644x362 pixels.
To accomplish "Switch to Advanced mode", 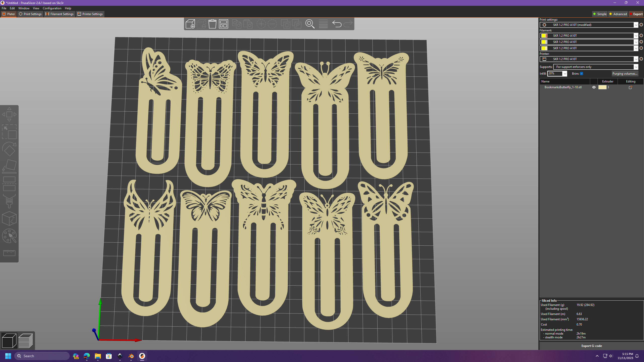I will pos(618,14).
